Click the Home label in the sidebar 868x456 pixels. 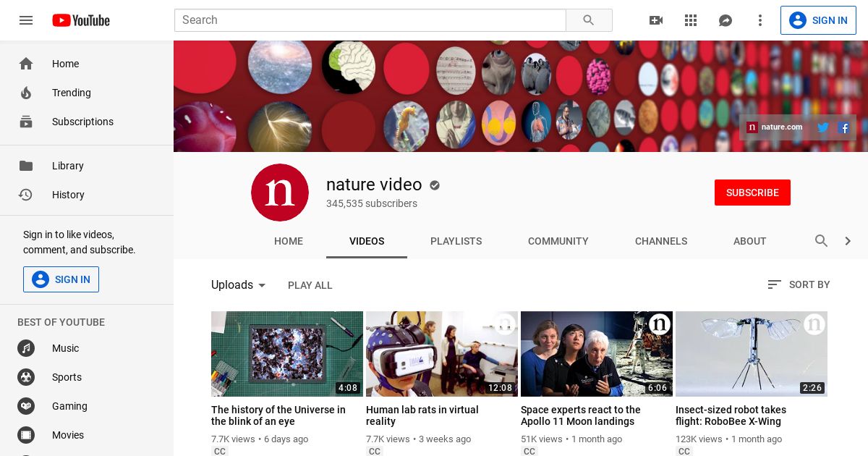click(65, 64)
